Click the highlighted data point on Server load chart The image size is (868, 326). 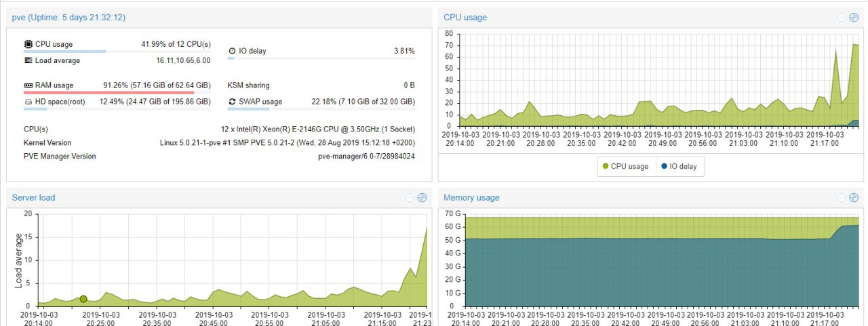point(83,299)
